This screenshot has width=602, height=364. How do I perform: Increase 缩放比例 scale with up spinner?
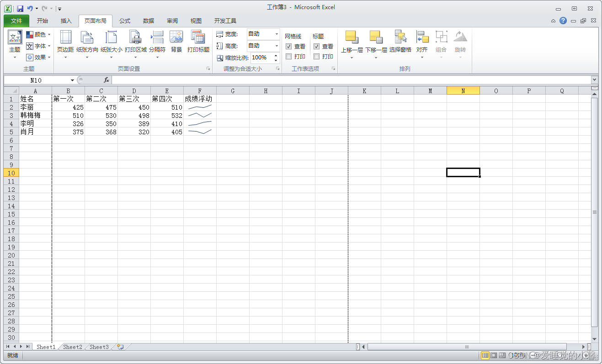point(276,55)
